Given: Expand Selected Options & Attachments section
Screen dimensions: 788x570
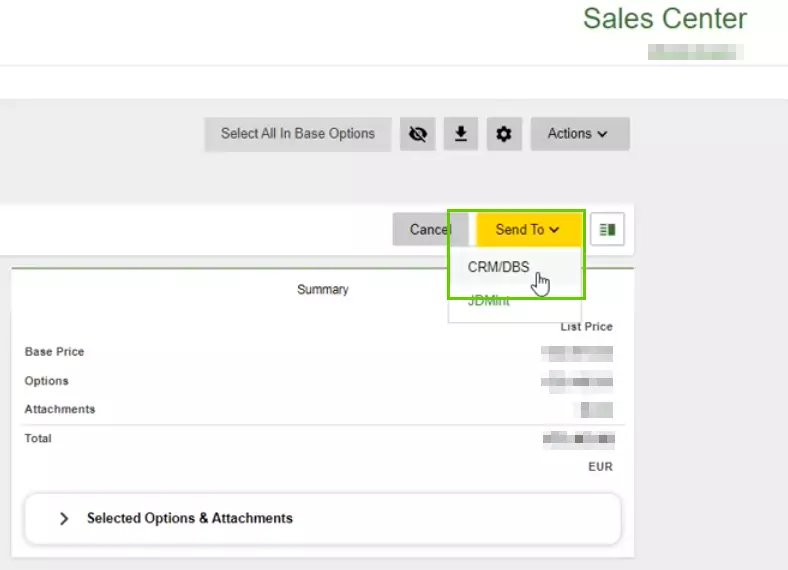Looking at the screenshot, I should point(323,518).
